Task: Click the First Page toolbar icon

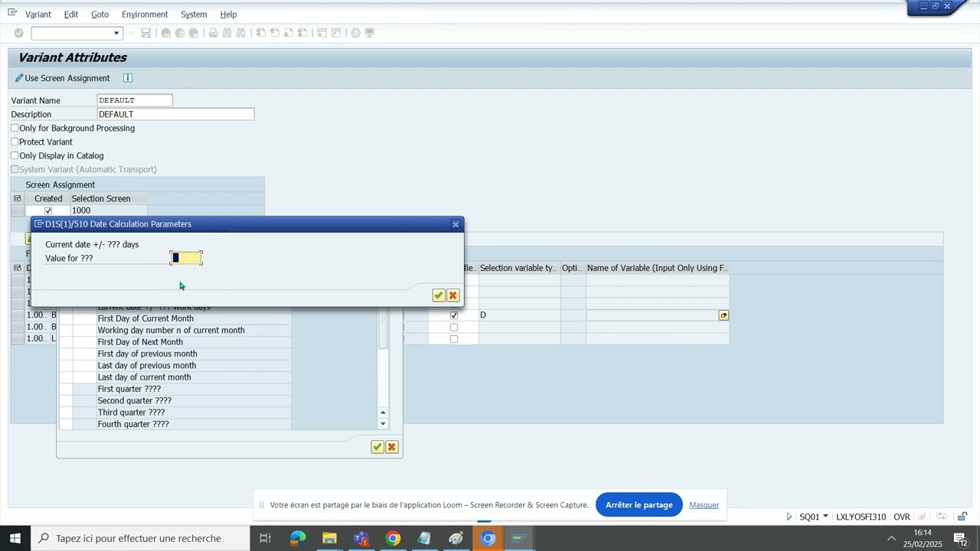Action: [x=261, y=33]
